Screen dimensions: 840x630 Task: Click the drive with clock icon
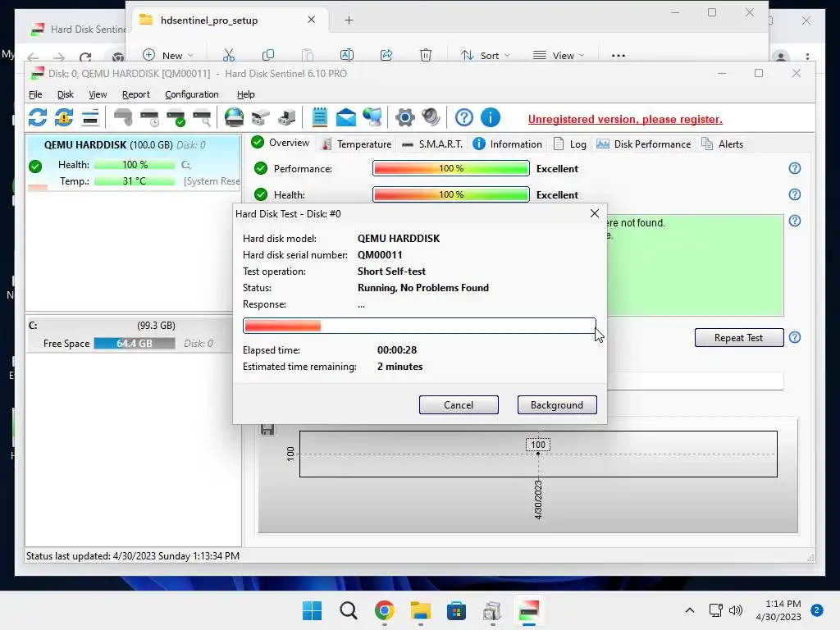point(149,117)
